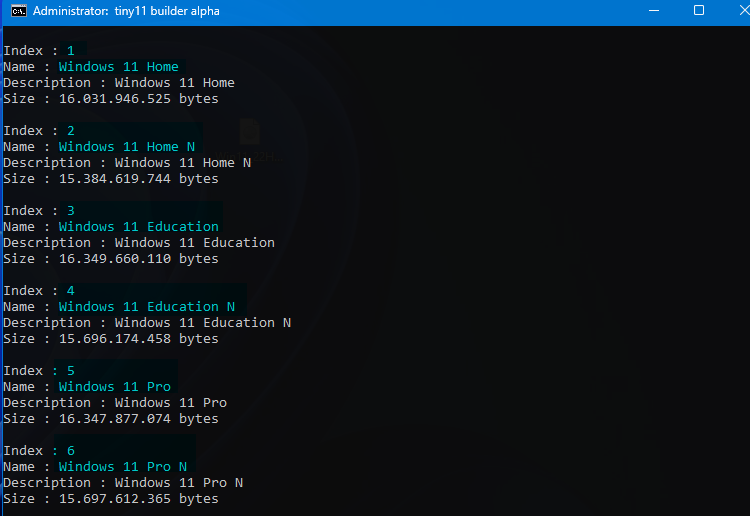Click the 'Index : 4' line
Viewport: 750px width, 516px height.
[x=39, y=290]
